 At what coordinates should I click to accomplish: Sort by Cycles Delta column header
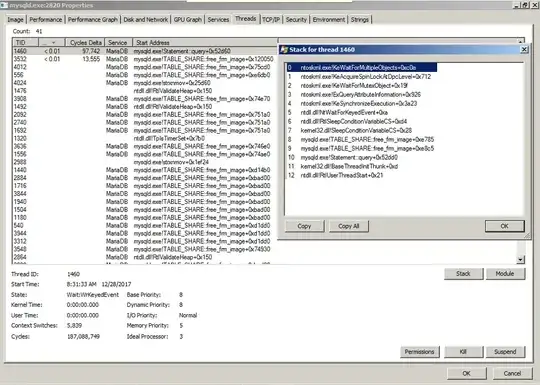[x=85, y=43]
